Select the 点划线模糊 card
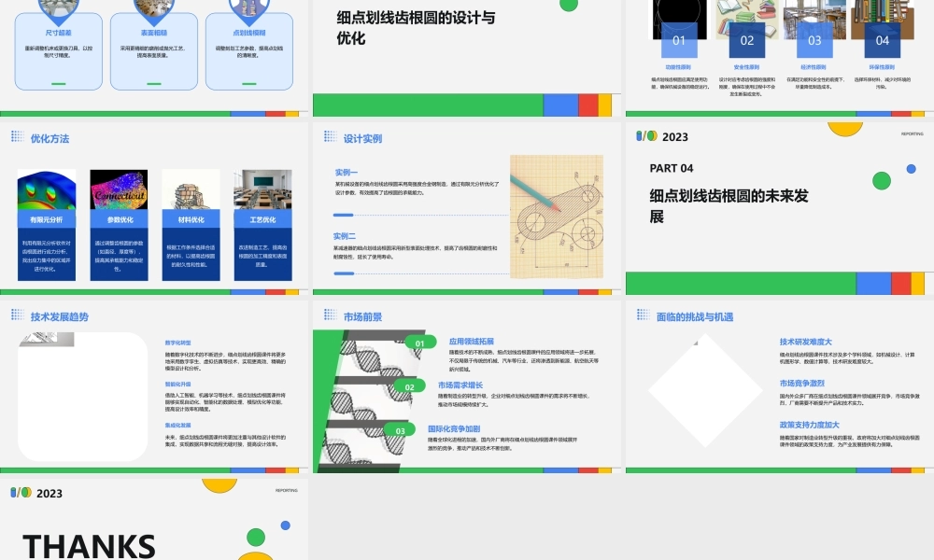This screenshot has width=934, height=560. tap(249, 51)
